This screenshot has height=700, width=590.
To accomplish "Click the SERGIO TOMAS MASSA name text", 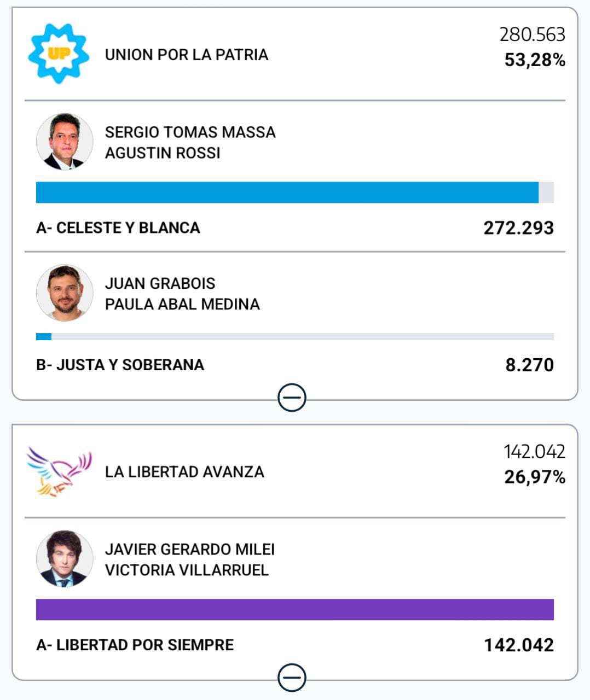I will 190,132.
